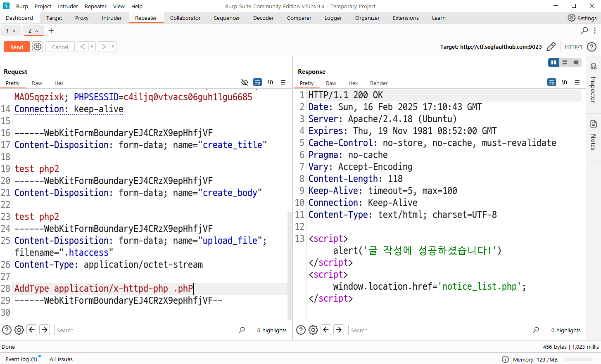Switch Response view to Hex
Screen dimensions: 601x364
click(353, 83)
